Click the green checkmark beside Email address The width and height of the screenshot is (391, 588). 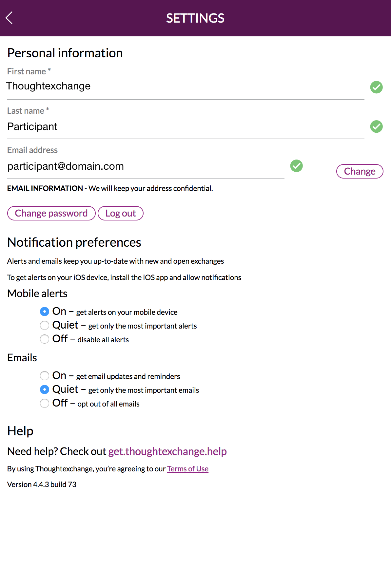[296, 166]
